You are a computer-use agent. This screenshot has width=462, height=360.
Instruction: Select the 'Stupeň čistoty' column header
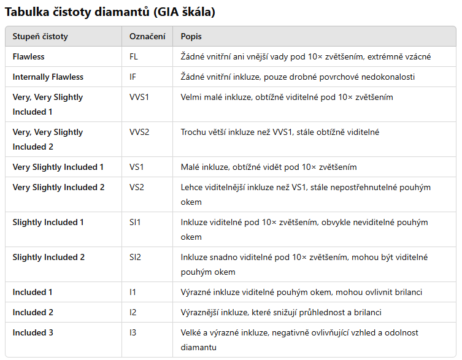tap(40, 36)
